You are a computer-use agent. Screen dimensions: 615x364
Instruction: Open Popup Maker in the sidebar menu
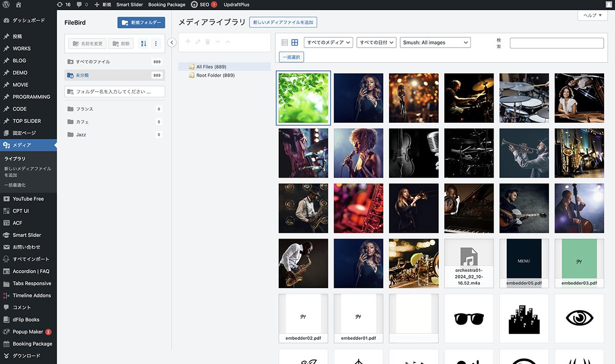[28, 332]
